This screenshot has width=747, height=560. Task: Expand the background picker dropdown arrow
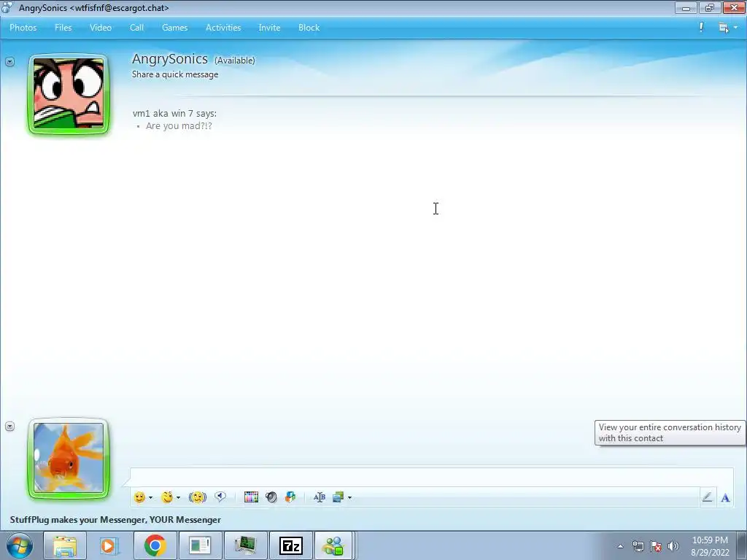click(x=349, y=497)
